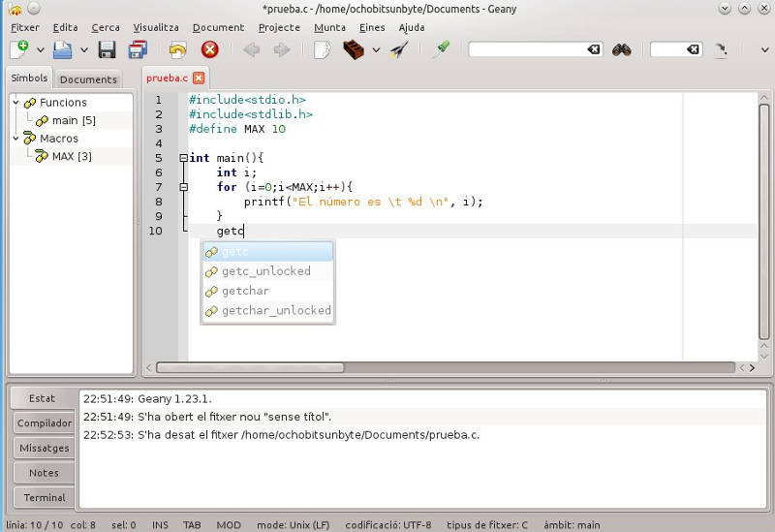This screenshot has width=775, height=532.
Task: Fold the for loop at line 7
Action: (184, 187)
